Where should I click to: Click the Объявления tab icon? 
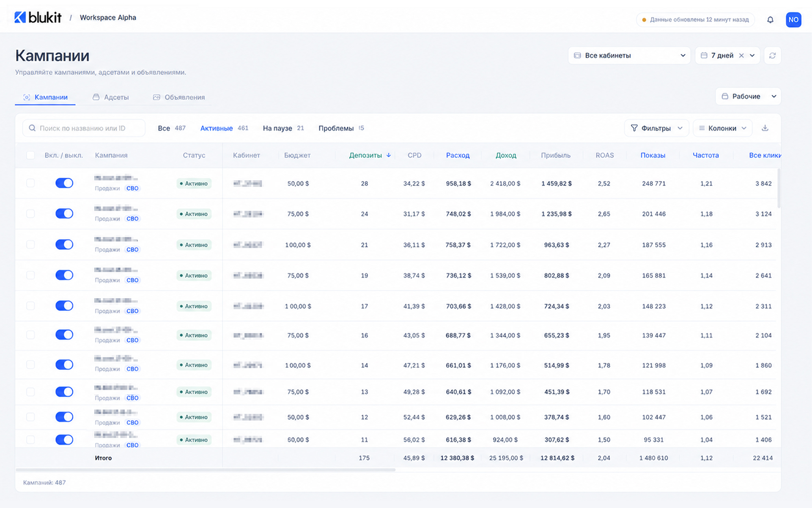tap(156, 97)
